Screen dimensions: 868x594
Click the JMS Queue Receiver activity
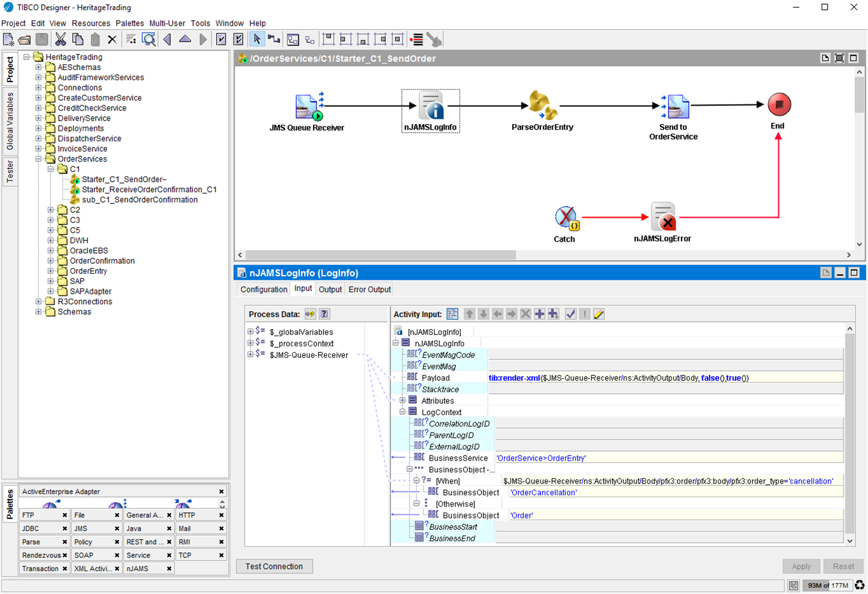tap(308, 108)
